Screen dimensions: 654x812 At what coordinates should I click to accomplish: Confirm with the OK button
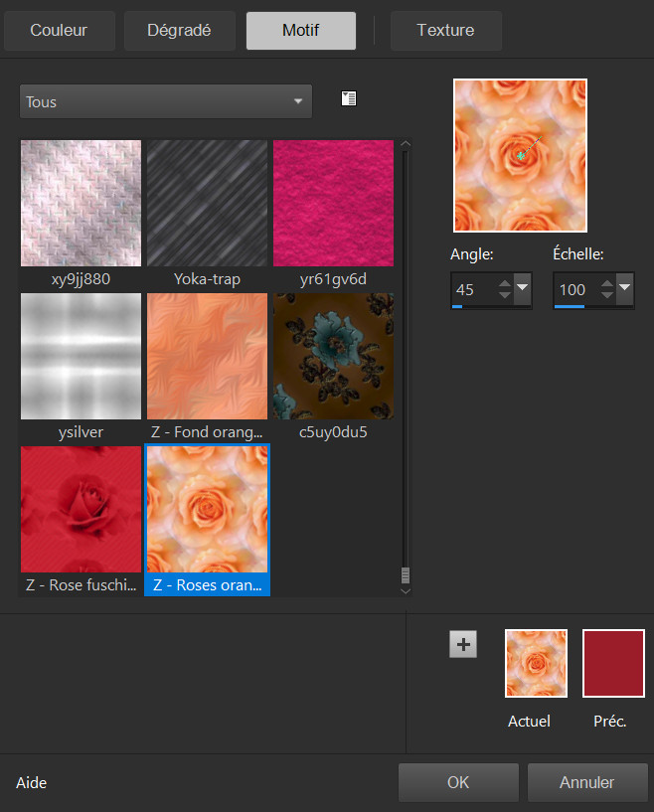[458, 782]
